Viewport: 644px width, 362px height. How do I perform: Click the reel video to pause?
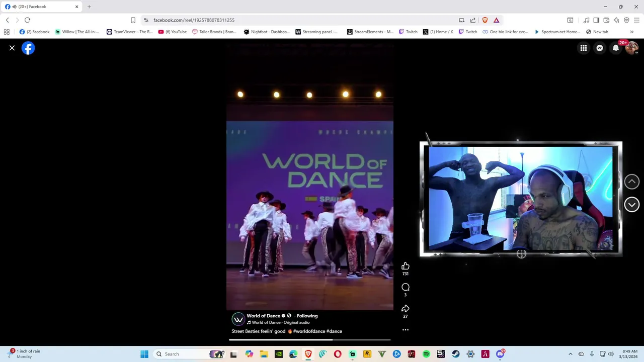click(310, 176)
